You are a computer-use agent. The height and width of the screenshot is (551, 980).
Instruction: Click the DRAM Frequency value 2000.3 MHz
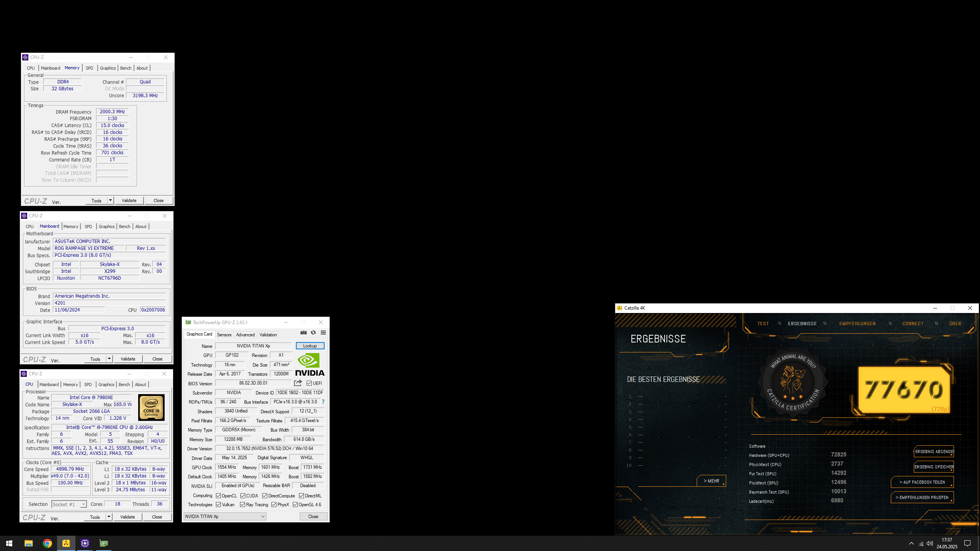pyautogui.click(x=112, y=112)
